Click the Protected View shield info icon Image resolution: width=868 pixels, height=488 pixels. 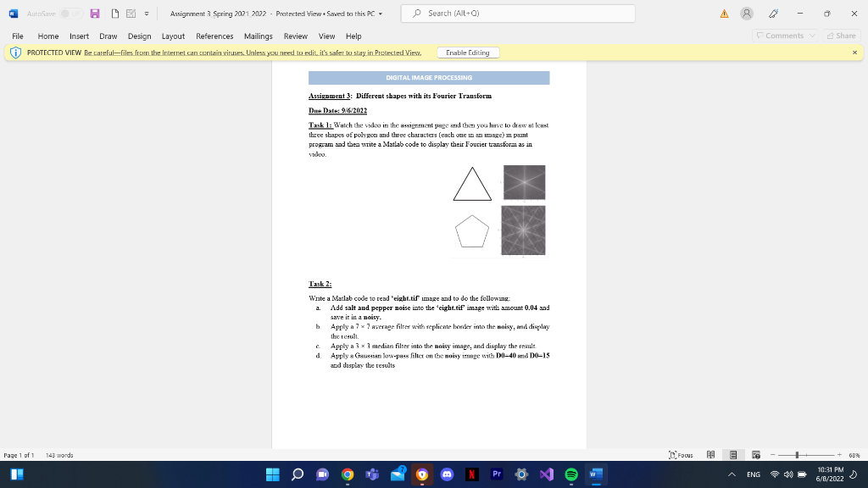[x=15, y=52]
